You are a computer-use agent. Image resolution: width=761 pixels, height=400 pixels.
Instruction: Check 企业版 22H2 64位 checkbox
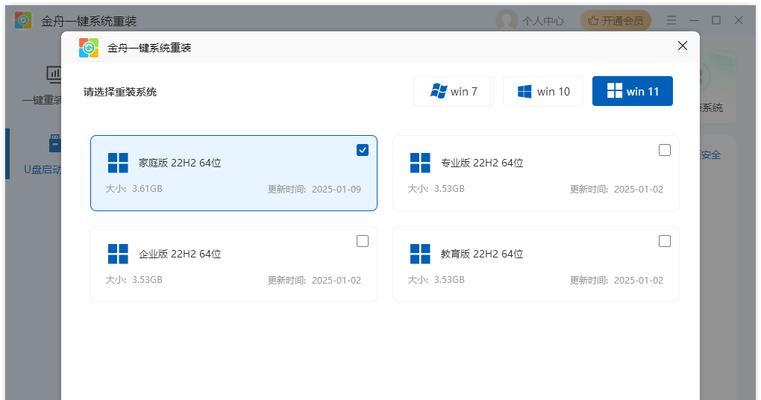coord(363,241)
